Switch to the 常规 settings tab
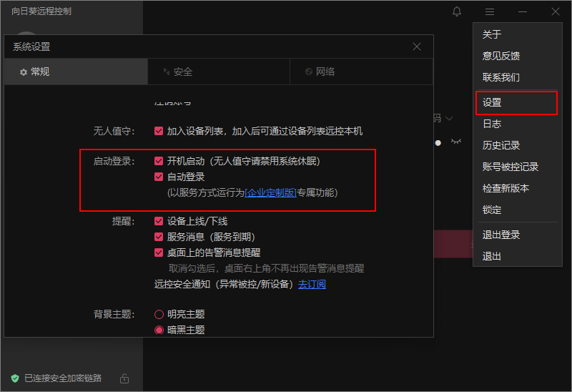Viewport: 572px width, 392px height. point(76,72)
